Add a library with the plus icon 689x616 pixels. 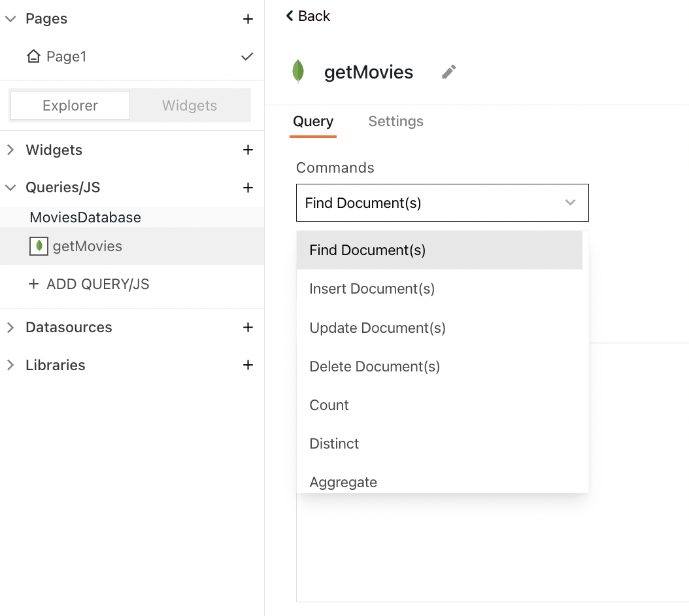pyautogui.click(x=248, y=365)
